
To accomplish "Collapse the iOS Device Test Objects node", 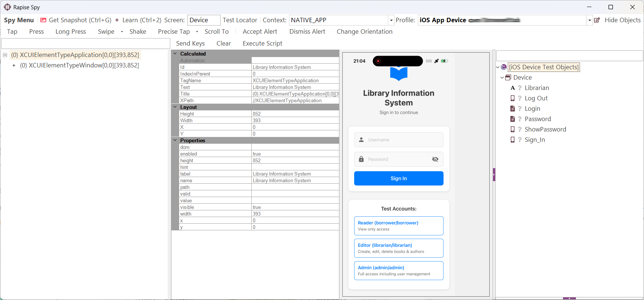I will pos(498,67).
